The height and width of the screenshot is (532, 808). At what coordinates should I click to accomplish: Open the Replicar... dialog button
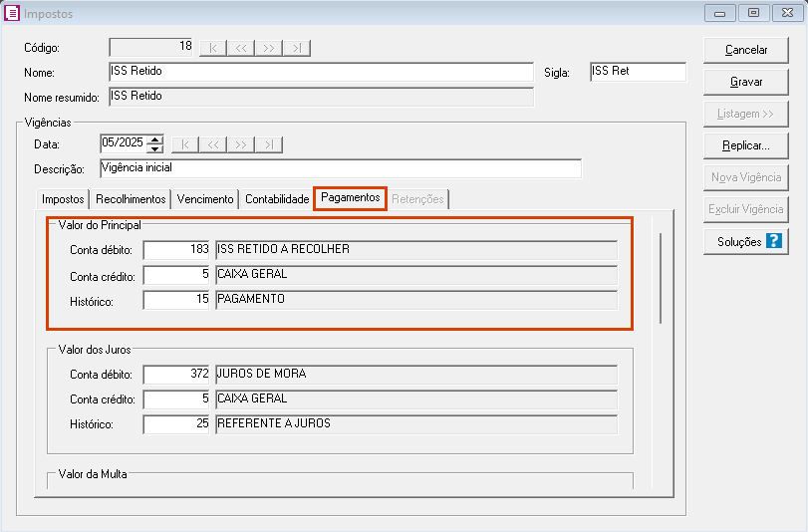(745, 145)
